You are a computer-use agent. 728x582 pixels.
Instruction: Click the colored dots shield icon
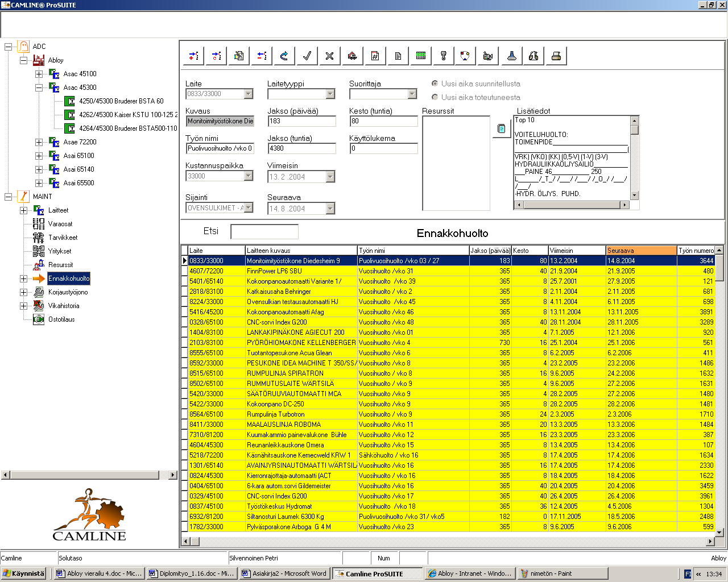[x=466, y=56]
